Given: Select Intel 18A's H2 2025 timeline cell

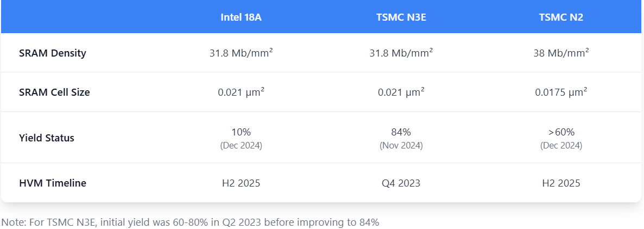Looking at the screenshot, I should [241, 183].
